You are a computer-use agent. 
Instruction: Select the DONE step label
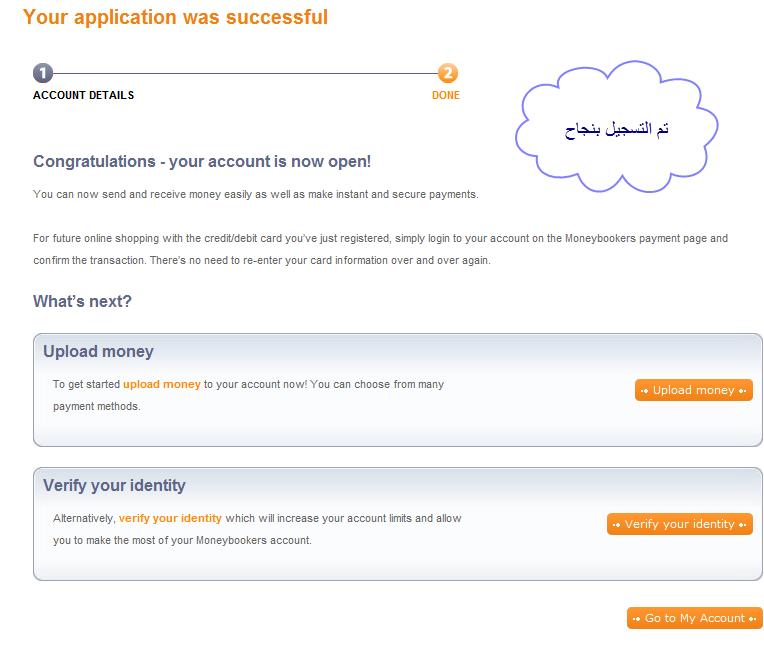446,96
